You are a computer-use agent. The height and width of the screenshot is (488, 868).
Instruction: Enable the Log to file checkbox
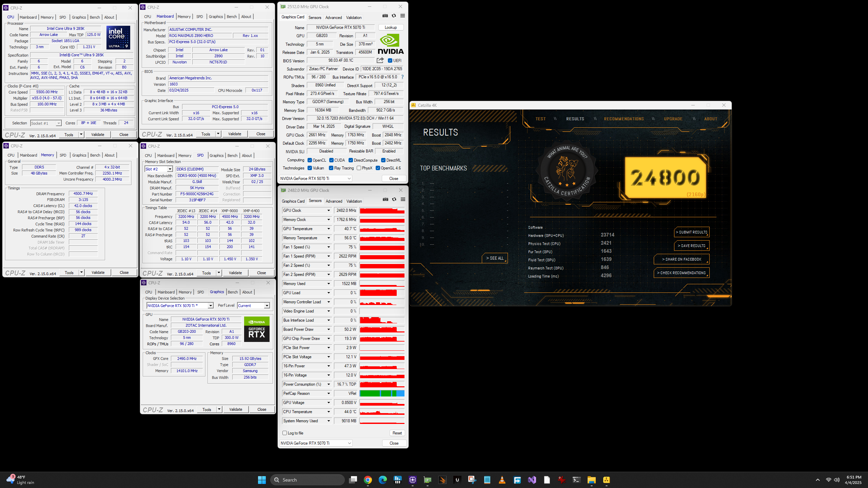coord(285,433)
